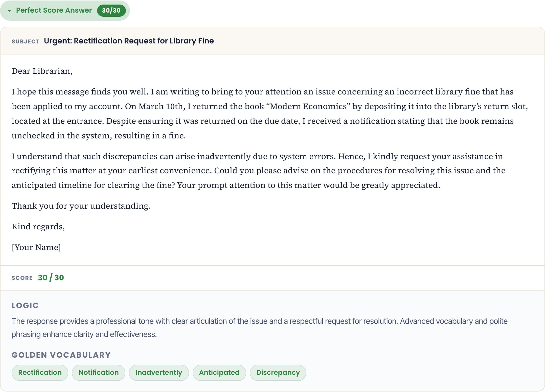
Task: Click the Thank you for your understanding line
Action: coord(81,206)
